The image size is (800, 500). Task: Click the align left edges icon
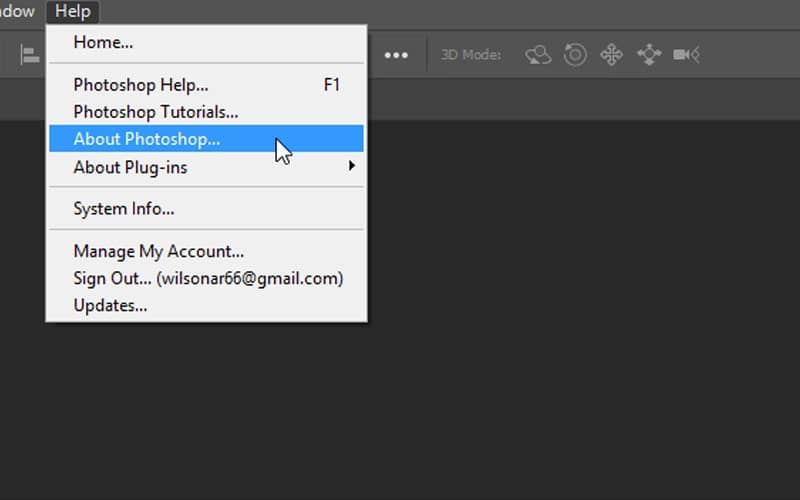[30, 55]
